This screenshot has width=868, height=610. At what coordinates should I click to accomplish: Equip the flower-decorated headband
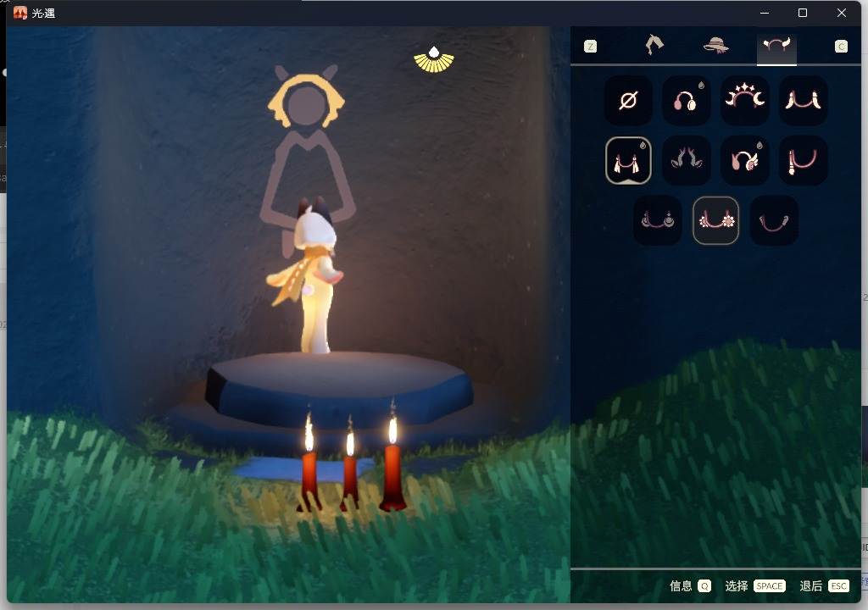click(x=715, y=220)
